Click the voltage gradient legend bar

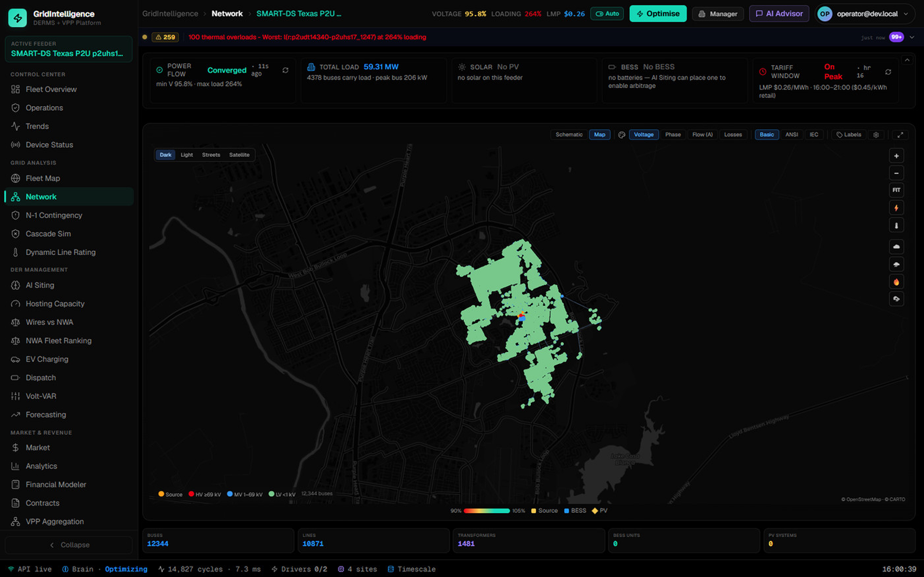(x=487, y=511)
